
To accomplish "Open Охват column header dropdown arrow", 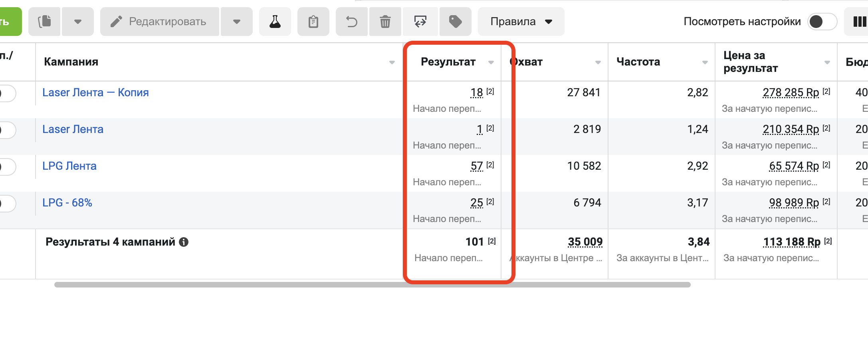I will [598, 62].
